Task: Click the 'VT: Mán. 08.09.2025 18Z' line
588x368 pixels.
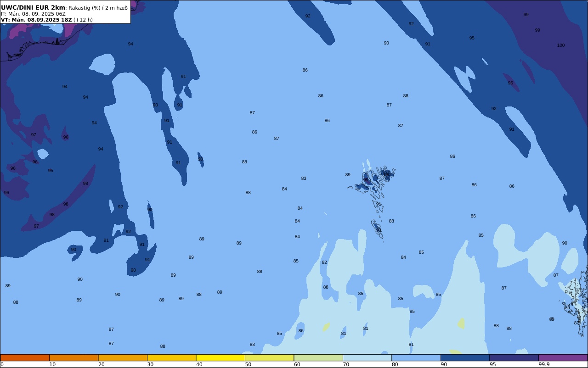Action: [36, 20]
